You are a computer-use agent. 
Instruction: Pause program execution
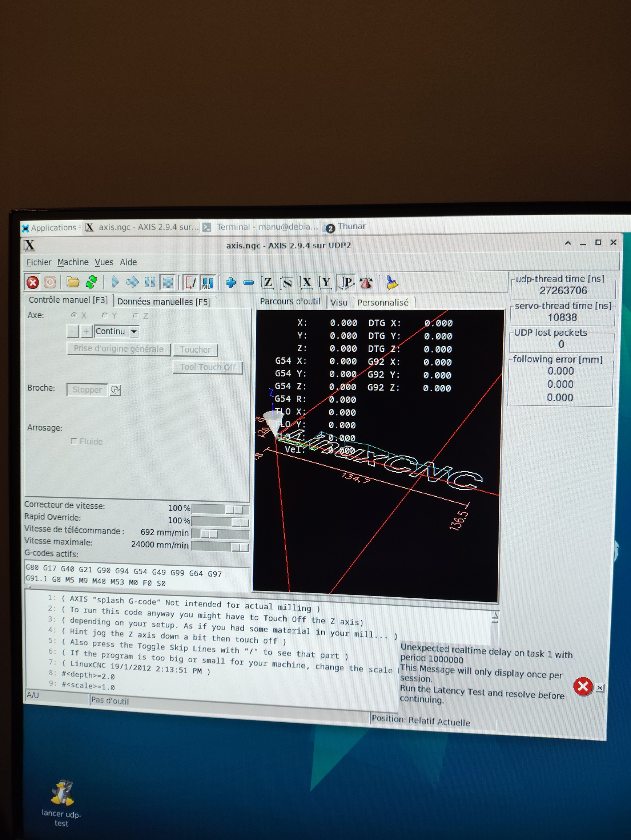pos(150,282)
